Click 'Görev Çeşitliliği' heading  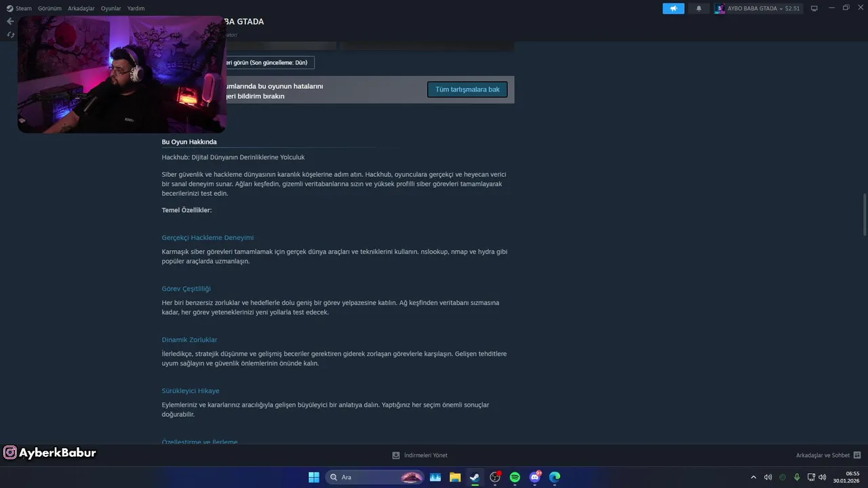186,289
